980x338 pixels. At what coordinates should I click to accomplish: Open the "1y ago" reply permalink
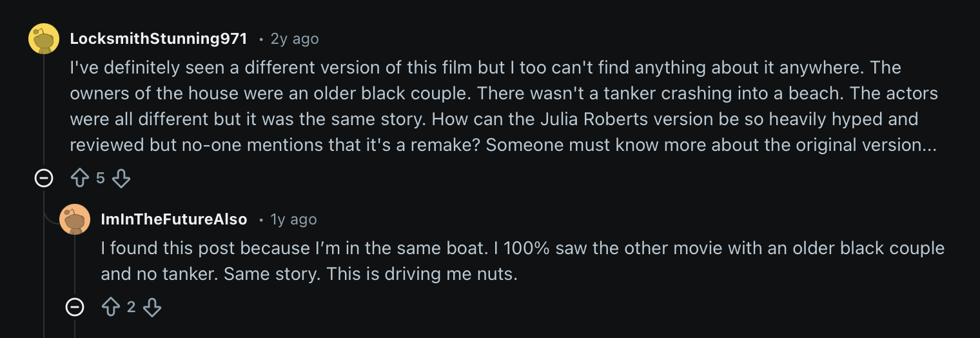293,219
